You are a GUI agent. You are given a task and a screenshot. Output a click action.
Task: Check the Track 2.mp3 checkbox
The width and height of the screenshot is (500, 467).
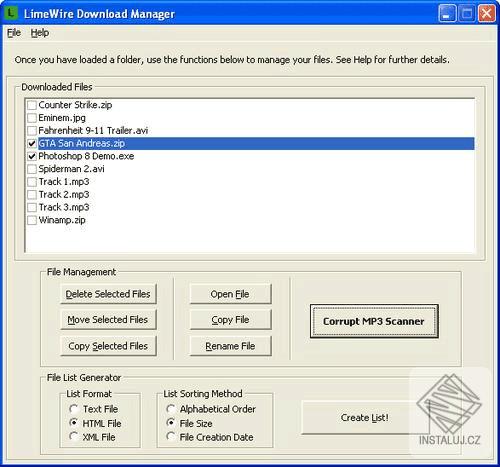click(32, 195)
